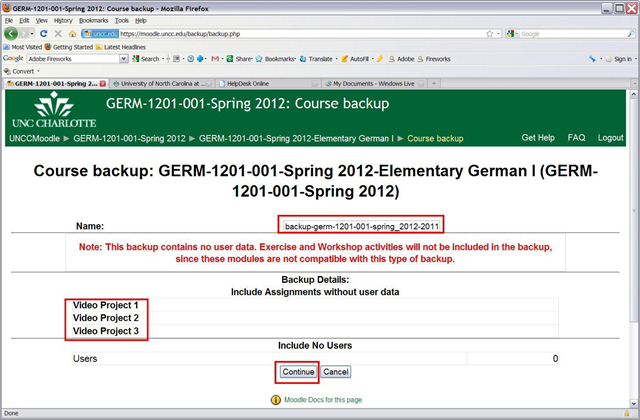Click the Cancel button
640x420 pixels.
click(336, 371)
